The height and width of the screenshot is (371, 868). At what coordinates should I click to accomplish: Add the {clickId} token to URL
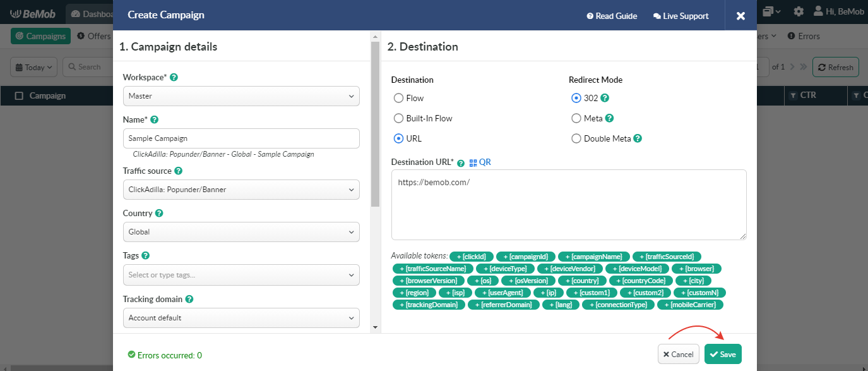472,257
